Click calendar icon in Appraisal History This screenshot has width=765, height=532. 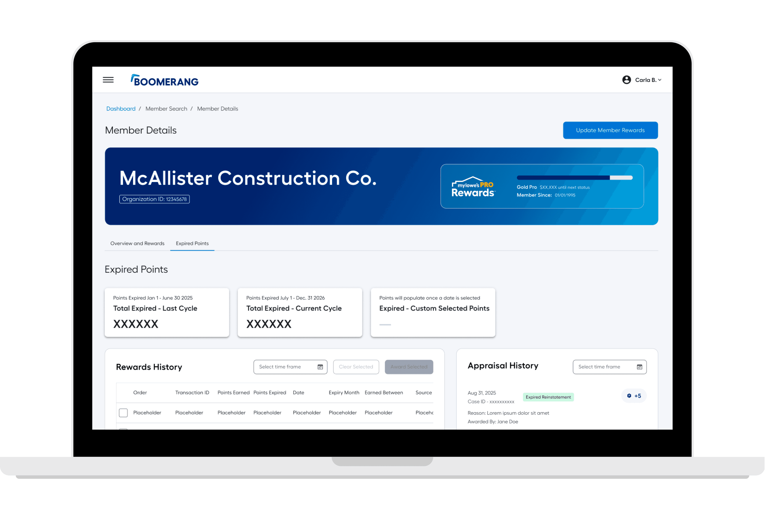[x=639, y=367]
